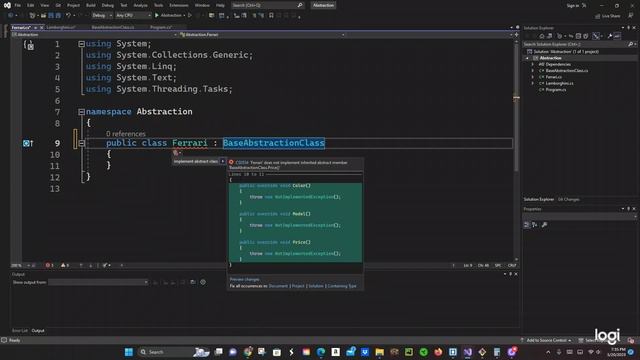640x360 pixels.
Task: Toggle the Output panel auto-hide pin
Action: click(510, 274)
